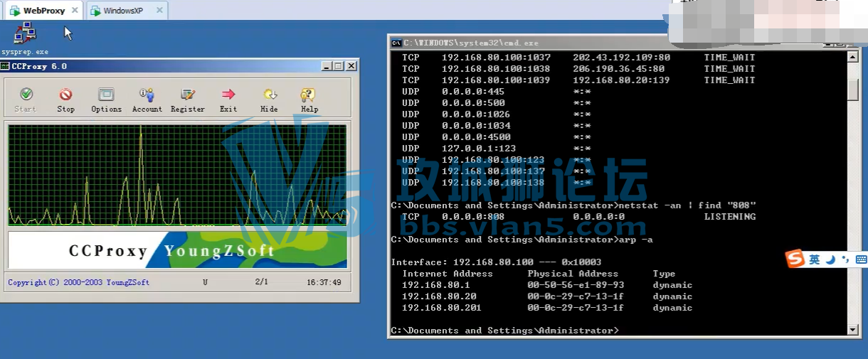Open CCProxy Options
This screenshot has width=868, height=359.
click(106, 100)
